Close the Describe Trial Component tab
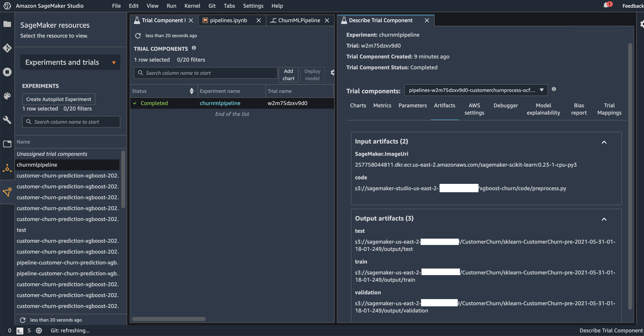 [427, 20]
